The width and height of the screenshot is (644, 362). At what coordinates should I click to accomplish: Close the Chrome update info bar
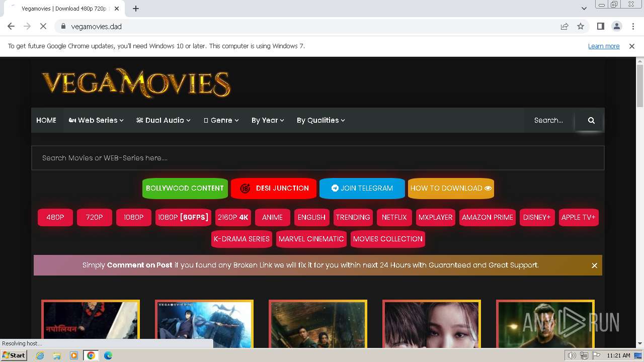tap(632, 46)
